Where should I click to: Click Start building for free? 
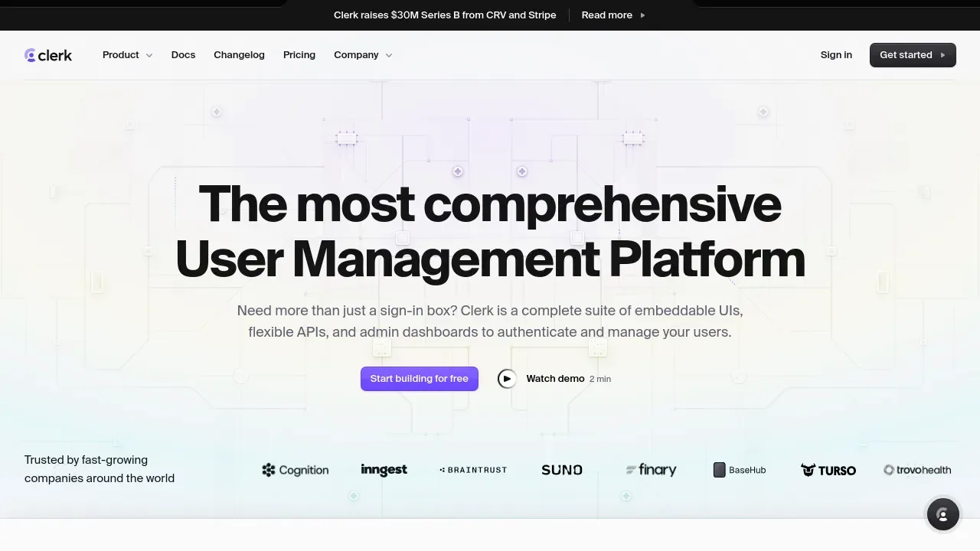420,379
